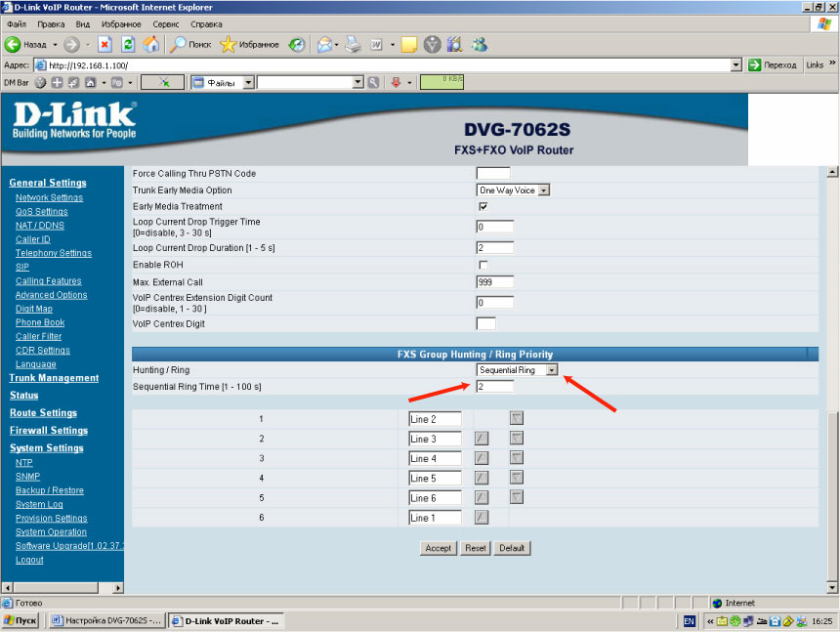Open the Print toolbar icon

click(x=354, y=44)
